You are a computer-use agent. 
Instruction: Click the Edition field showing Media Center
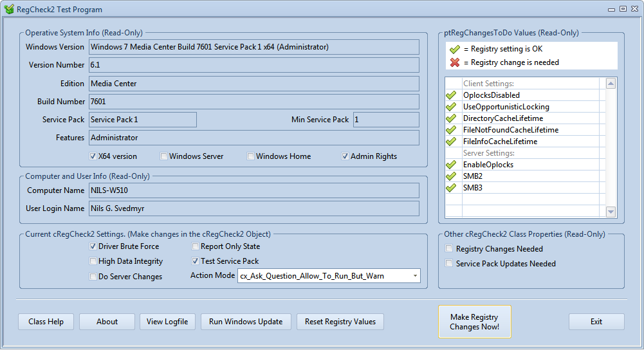(254, 84)
